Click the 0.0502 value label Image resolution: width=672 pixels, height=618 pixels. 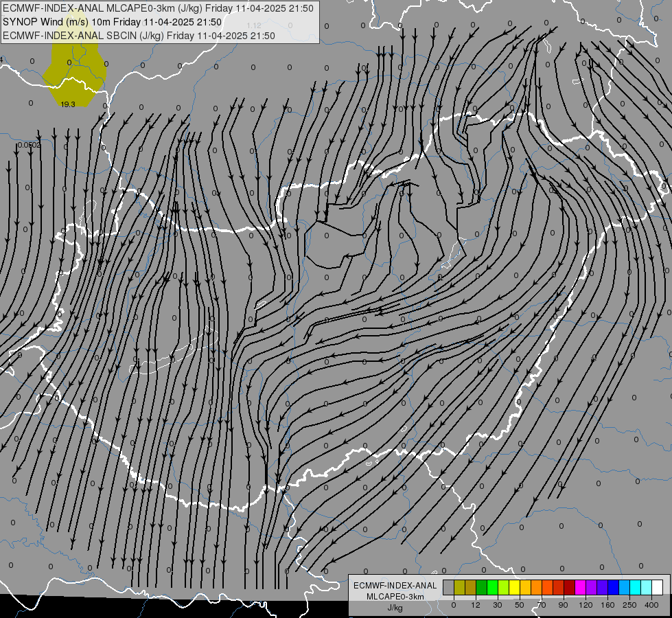click(29, 145)
